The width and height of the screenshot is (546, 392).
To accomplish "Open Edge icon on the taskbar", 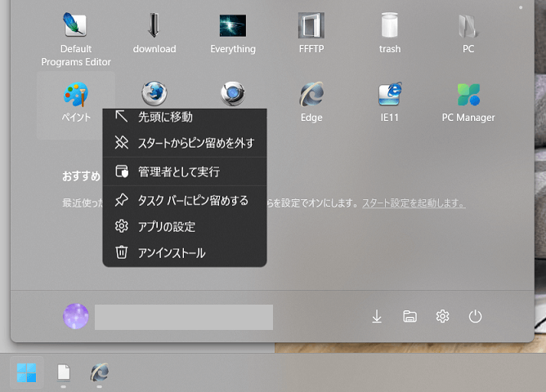I will tap(100, 373).
